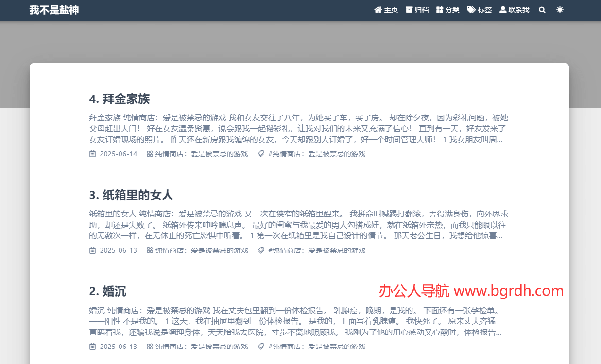The image size is (601, 364).
Task: Click the person icon beside 联系我
Action: point(502,10)
